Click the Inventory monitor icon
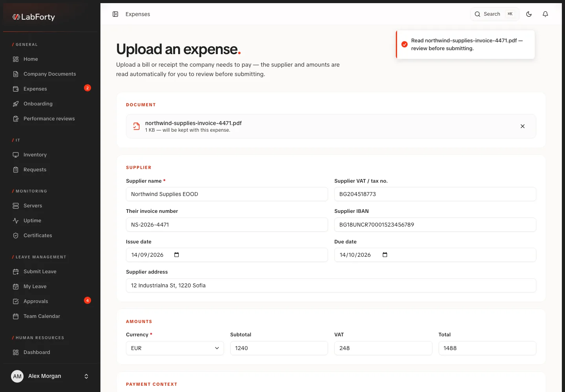This screenshot has width=565, height=392. (16, 155)
